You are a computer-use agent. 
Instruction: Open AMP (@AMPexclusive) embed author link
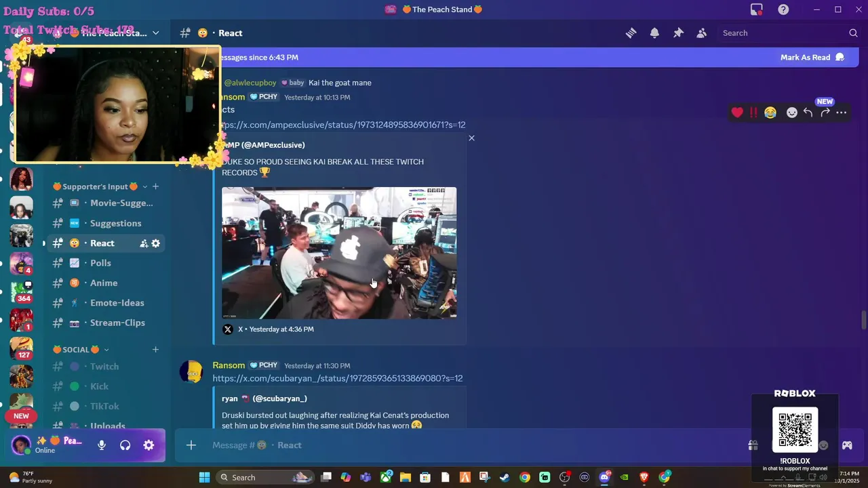click(264, 145)
